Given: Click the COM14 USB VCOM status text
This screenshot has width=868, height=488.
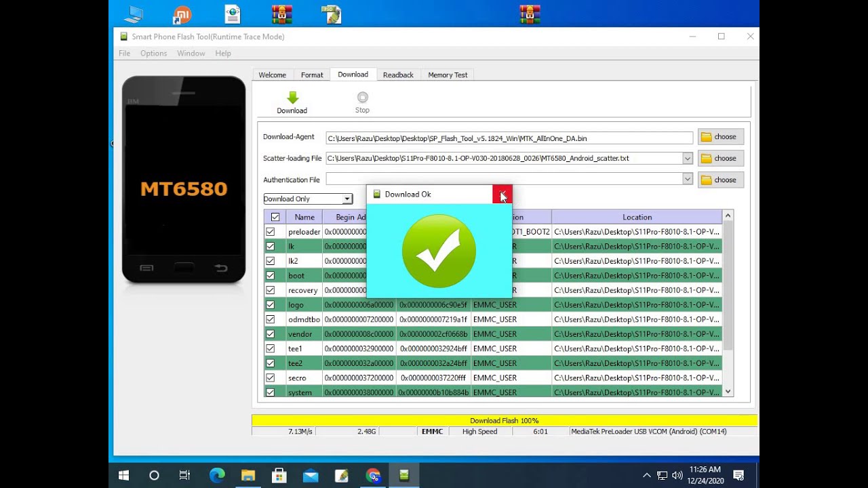Looking at the screenshot, I should 649,431.
